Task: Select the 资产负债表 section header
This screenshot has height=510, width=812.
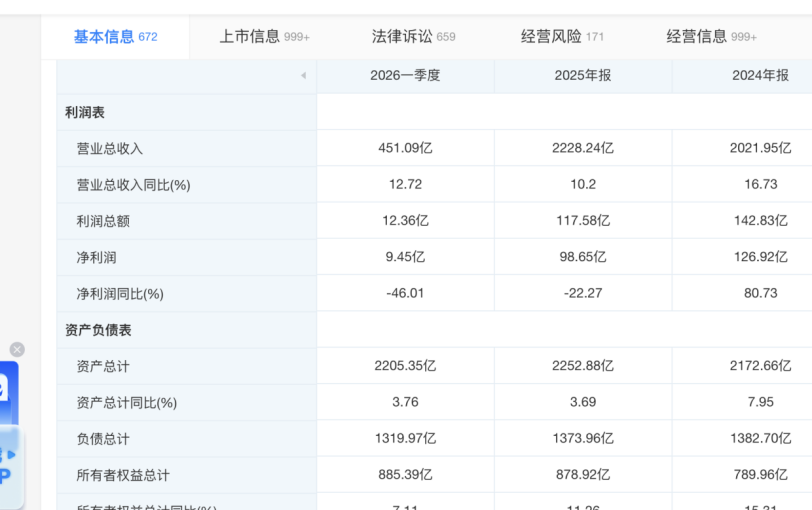Action: coord(99,330)
